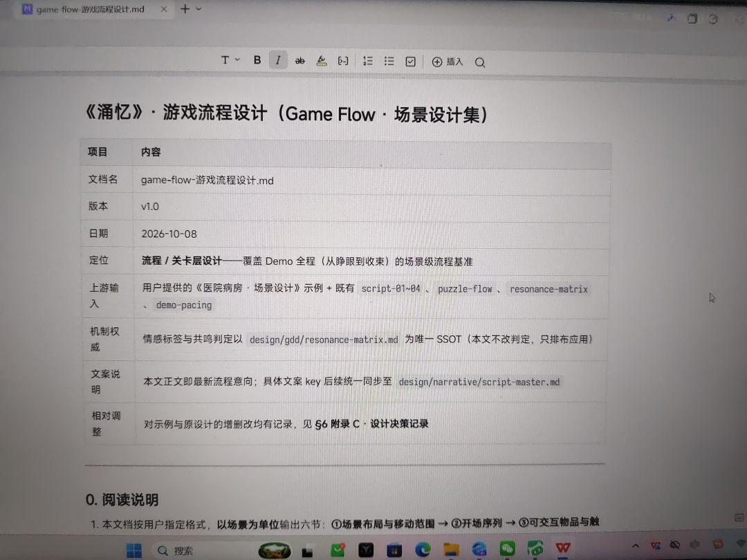Open the blue Edge-style app after File Explorer
The width and height of the screenshot is (747, 560).
[x=479, y=550]
